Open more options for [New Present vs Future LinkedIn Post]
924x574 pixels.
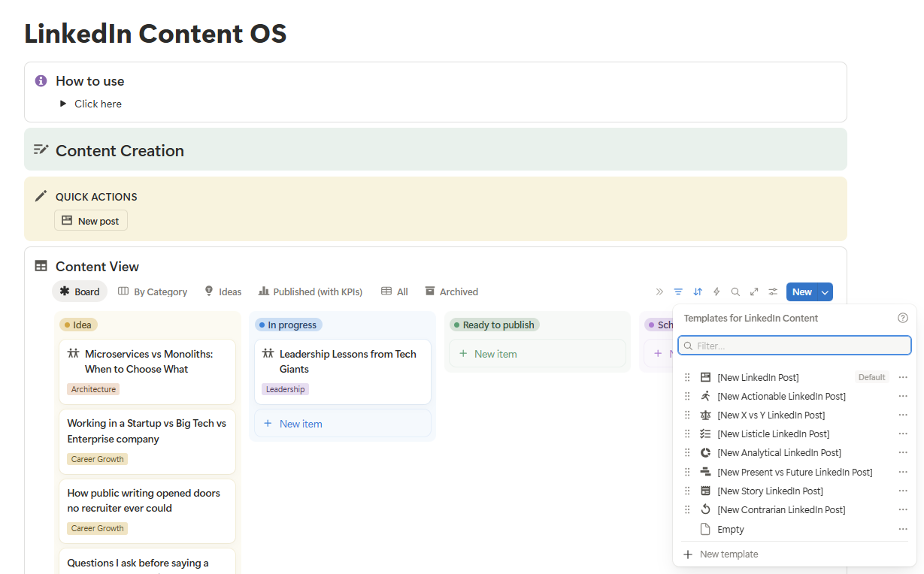click(903, 472)
